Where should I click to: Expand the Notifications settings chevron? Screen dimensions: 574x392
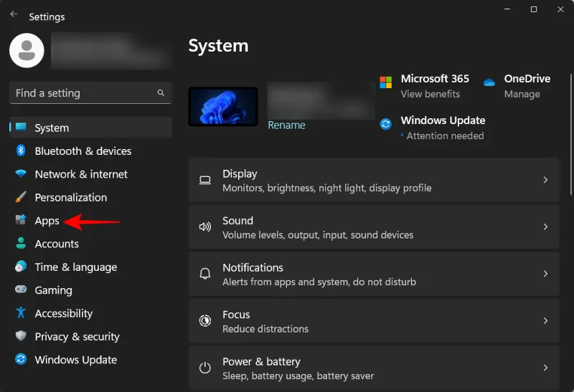coord(545,274)
